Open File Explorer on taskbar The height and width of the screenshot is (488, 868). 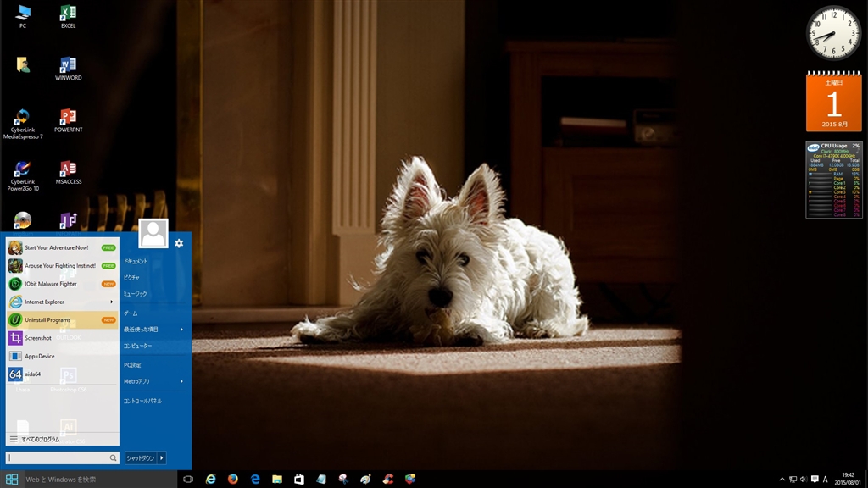pyautogui.click(x=277, y=480)
